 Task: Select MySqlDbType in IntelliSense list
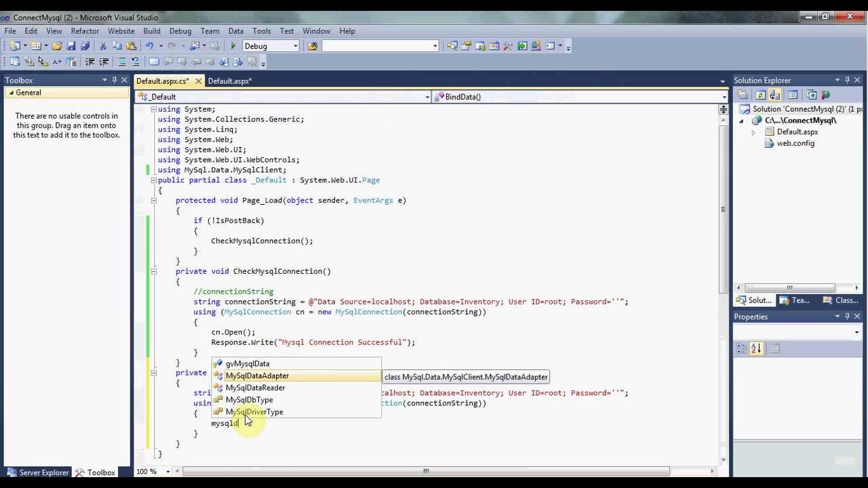(249, 400)
